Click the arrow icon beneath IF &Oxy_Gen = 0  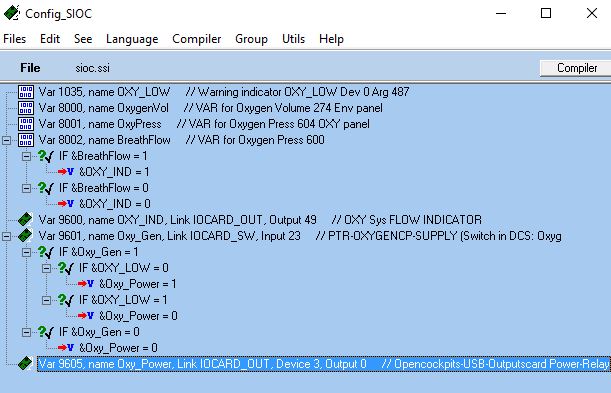(66, 348)
